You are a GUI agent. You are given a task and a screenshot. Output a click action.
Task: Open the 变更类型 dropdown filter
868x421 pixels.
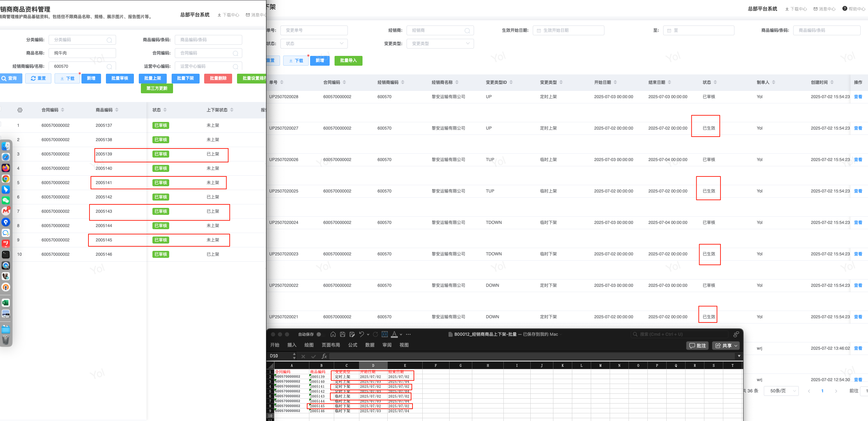(440, 44)
